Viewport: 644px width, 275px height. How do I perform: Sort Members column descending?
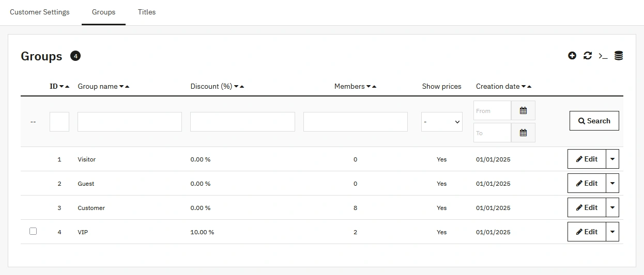tap(369, 87)
